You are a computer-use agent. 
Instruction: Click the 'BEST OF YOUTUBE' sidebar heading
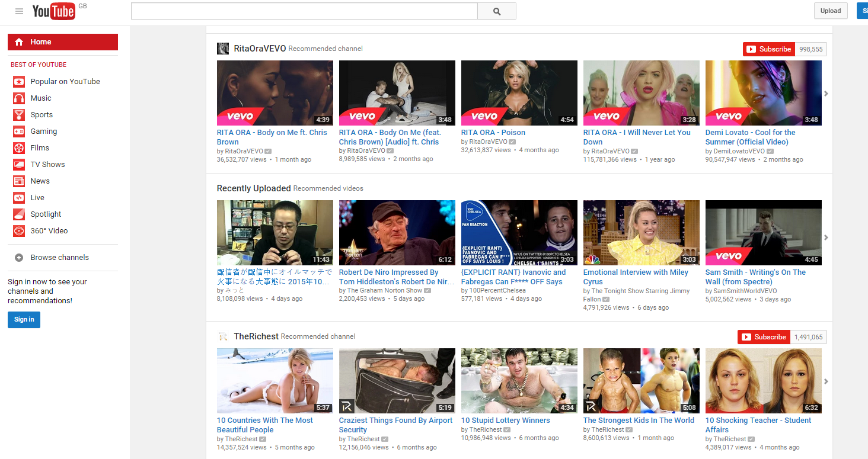39,65
